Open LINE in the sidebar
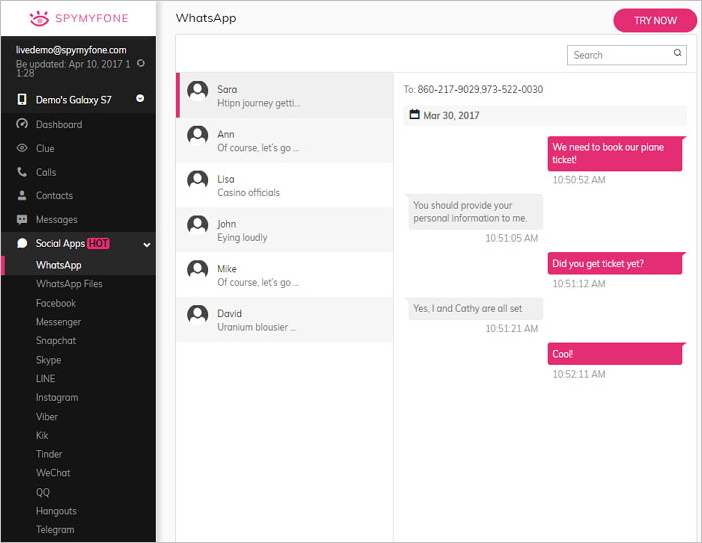This screenshot has width=702, height=543. pyautogui.click(x=46, y=379)
